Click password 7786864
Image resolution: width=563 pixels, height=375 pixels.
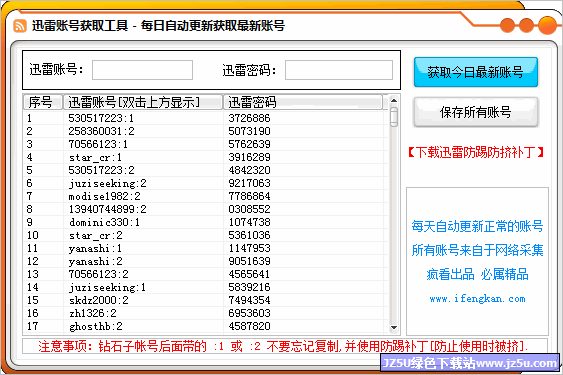point(249,196)
